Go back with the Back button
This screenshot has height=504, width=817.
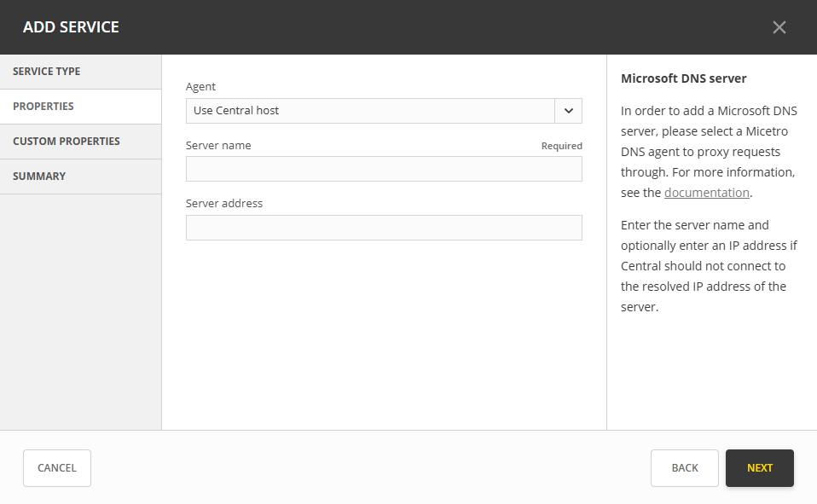coord(684,468)
